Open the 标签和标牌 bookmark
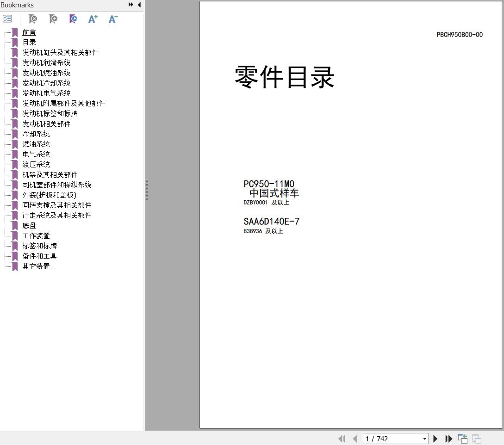 click(39, 246)
